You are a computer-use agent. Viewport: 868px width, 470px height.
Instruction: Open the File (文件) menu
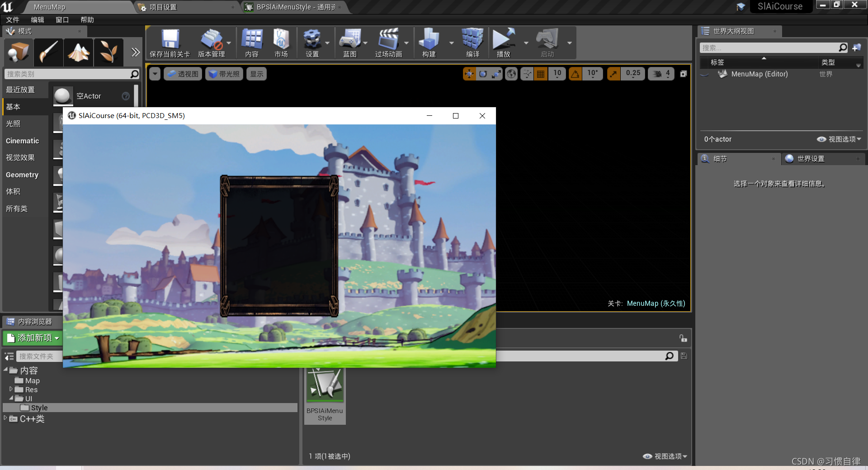click(x=13, y=20)
